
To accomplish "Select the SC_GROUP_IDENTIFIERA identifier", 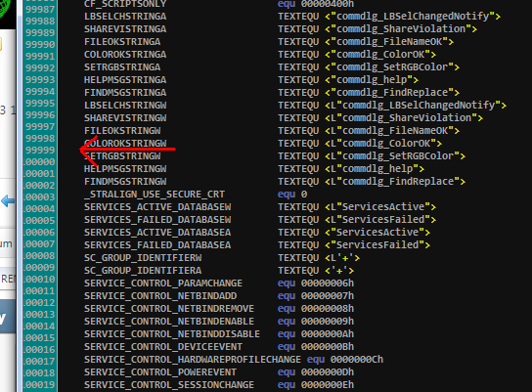I will (143, 271).
